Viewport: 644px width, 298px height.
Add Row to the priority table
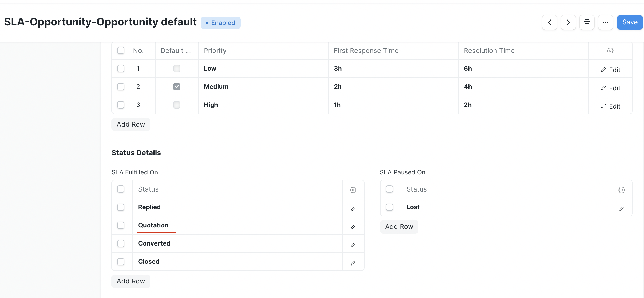click(x=131, y=124)
